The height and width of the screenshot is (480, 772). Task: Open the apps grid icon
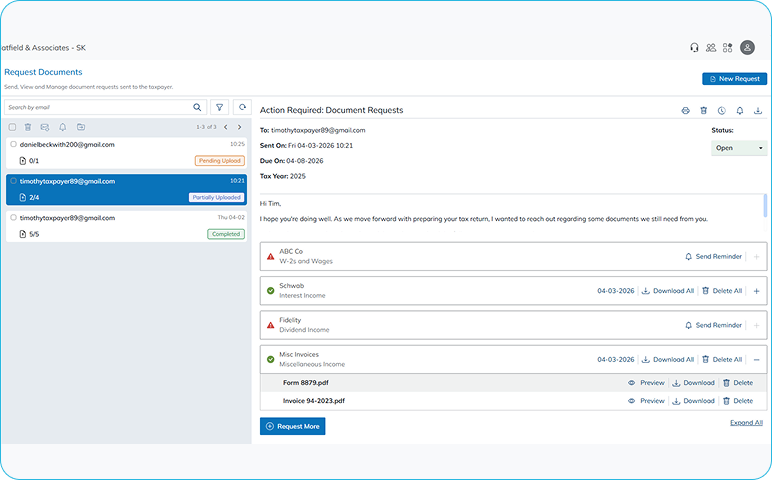click(728, 47)
